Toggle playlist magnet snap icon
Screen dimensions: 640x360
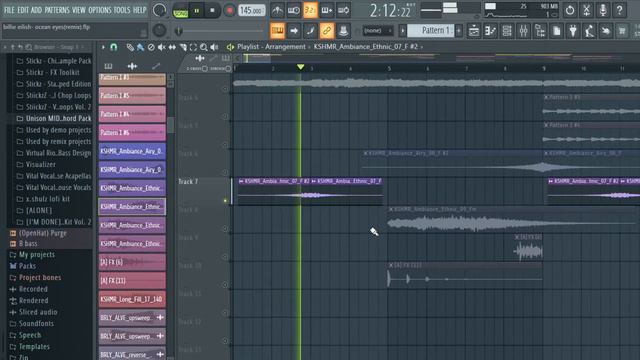pos(113,47)
